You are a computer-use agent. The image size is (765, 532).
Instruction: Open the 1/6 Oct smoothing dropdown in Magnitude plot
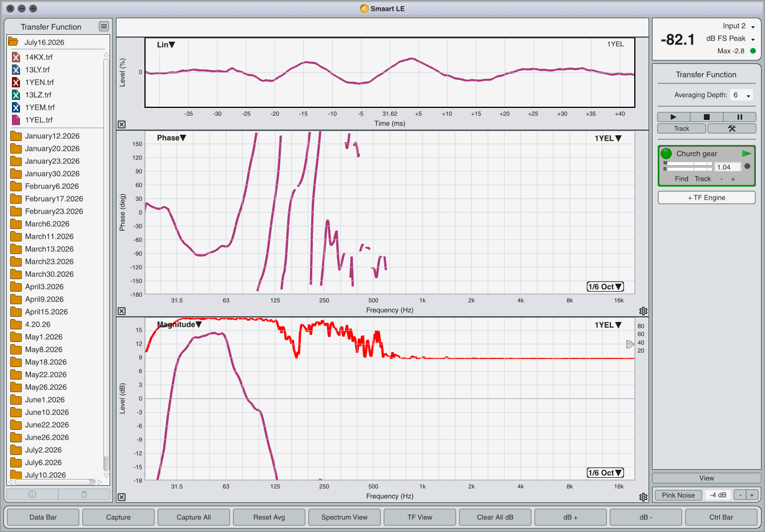point(605,473)
